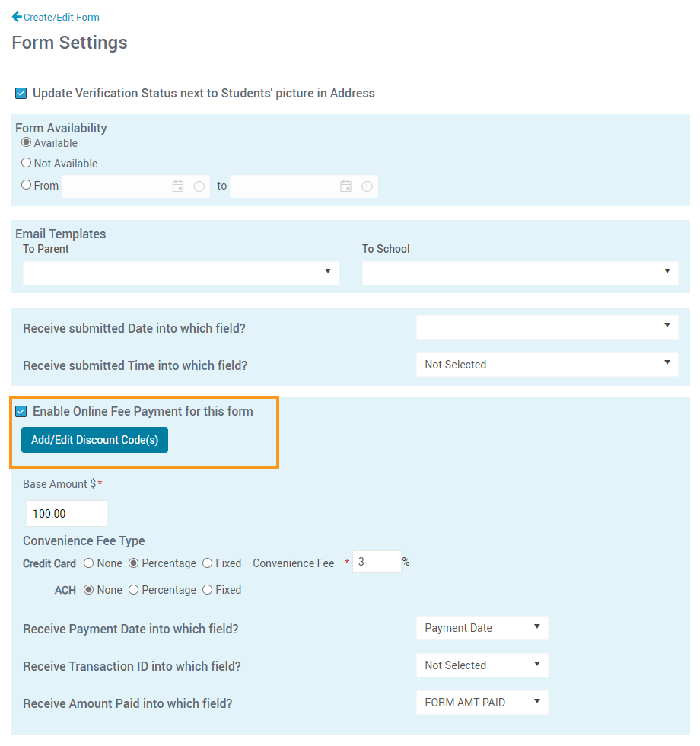Expand the submitted Date field dropdown
700x746 pixels.
(x=547, y=327)
